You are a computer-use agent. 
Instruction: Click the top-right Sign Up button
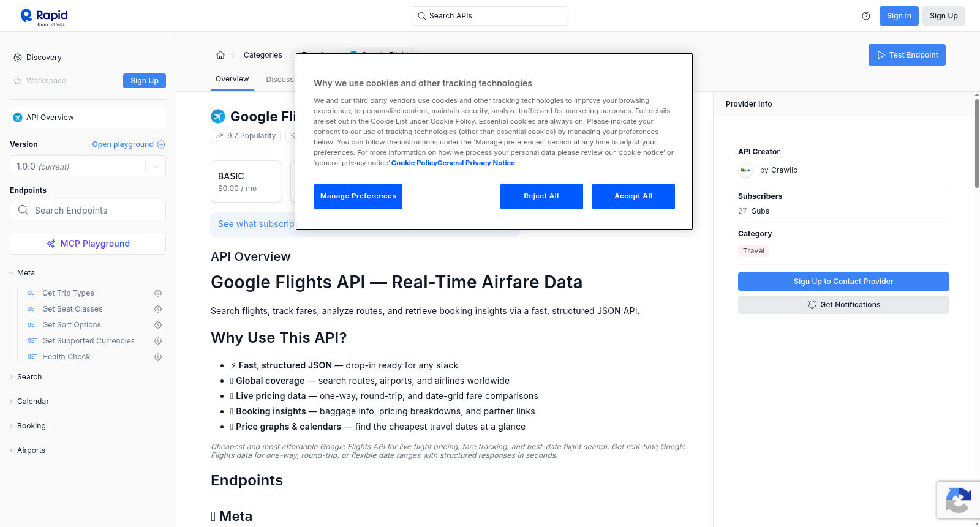pos(943,16)
